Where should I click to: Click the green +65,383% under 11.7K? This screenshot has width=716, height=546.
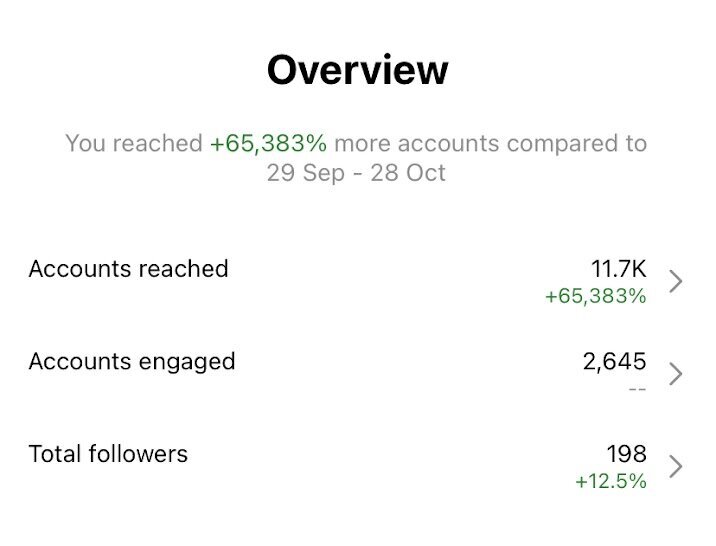596,296
